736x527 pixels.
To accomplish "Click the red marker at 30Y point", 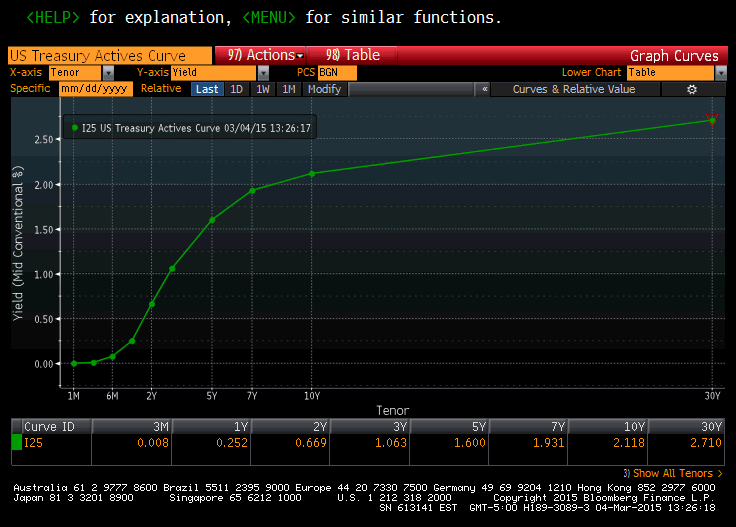I will coord(711,119).
